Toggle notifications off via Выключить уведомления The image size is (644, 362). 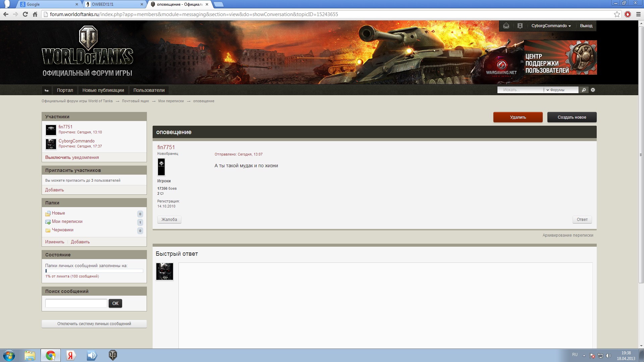tap(72, 158)
